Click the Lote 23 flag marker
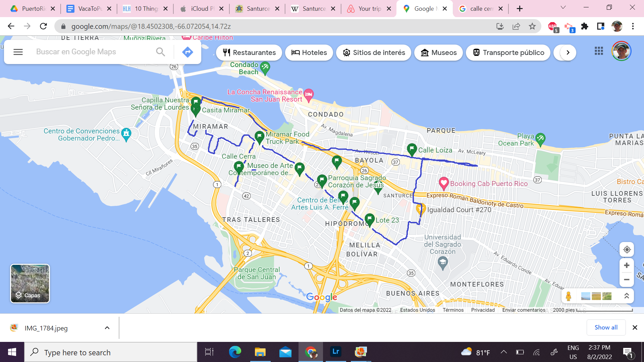Viewport: 644px width, 362px height. tap(369, 219)
